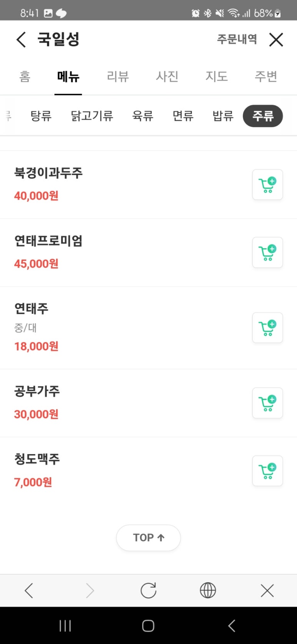
Task: Close the page with the top-right X
Action: [276, 40]
